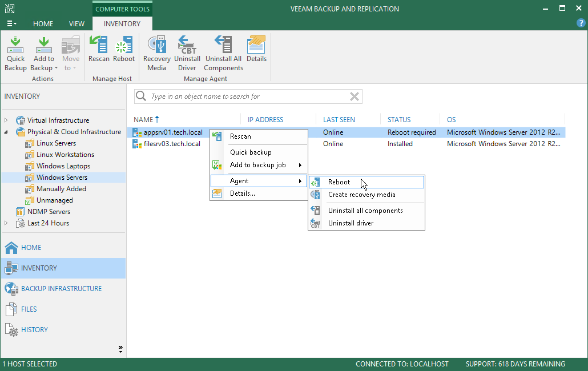Open the Unmanaged group

[55, 200]
